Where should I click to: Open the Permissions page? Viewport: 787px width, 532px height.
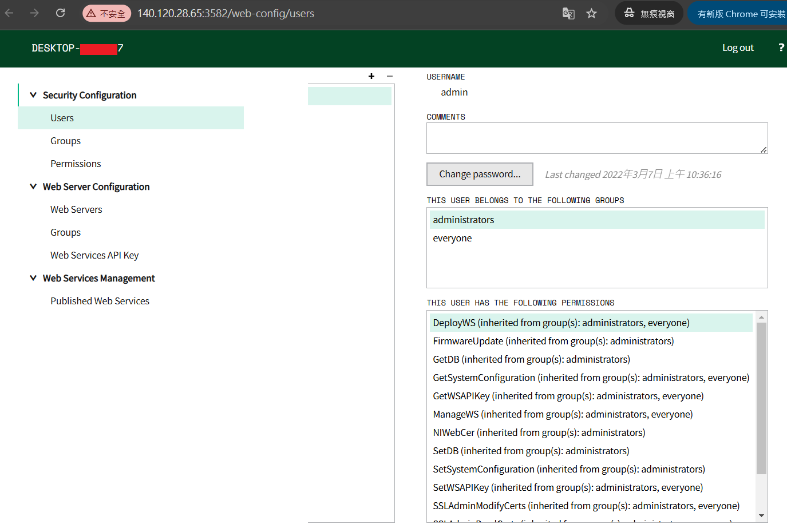coord(76,164)
